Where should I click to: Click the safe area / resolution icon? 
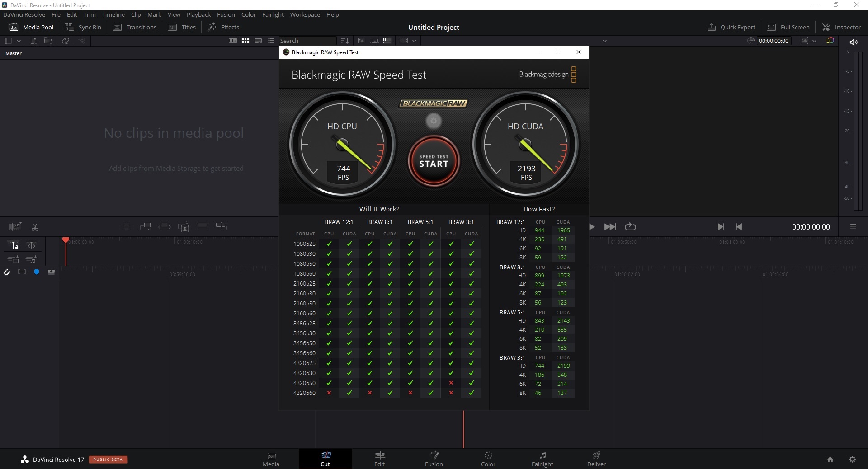(404, 41)
